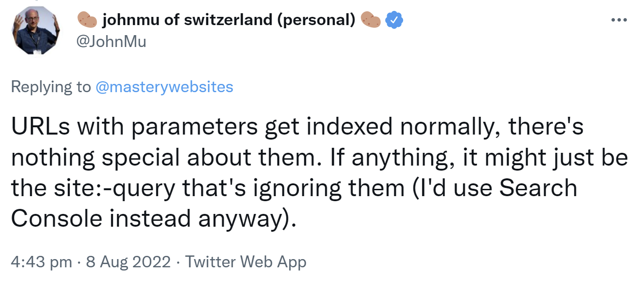Image resolution: width=644 pixels, height=286 pixels.
Task: Open the @masterywebsites profile link
Action: pos(165,87)
